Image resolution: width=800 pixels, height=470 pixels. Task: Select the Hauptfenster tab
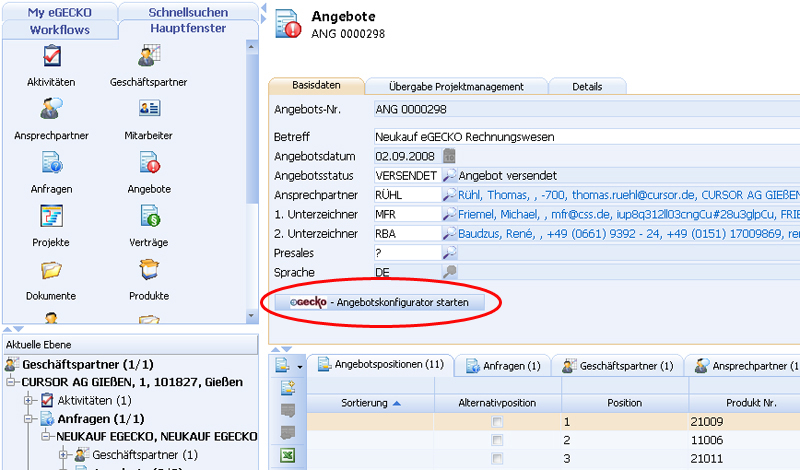click(x=188, y=29)
